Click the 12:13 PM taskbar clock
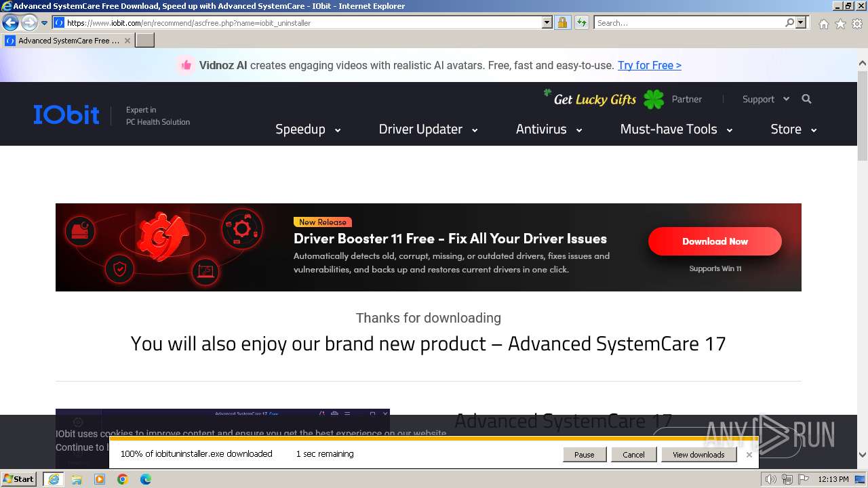 click(x=833, y=479)
